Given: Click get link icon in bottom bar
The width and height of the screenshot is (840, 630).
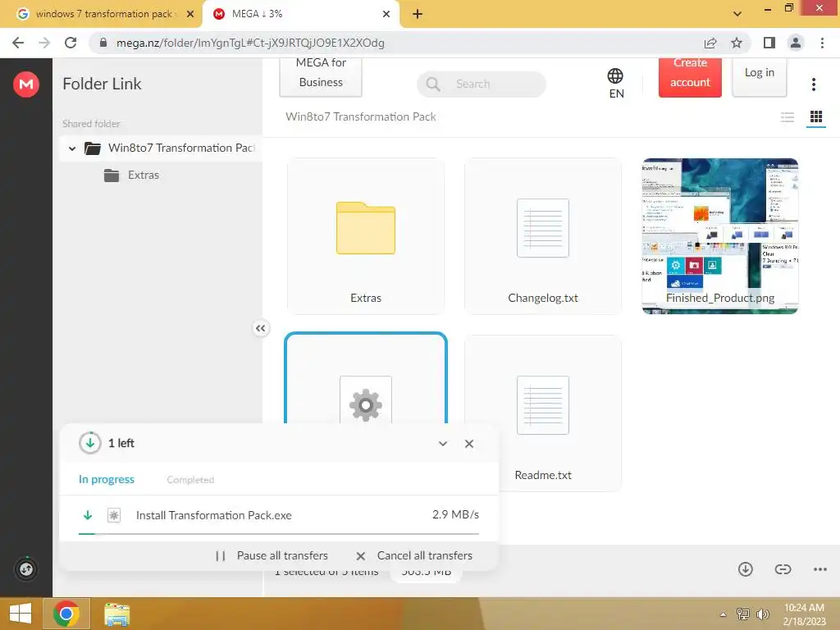Looking at the screenshot, I should 783,569.
